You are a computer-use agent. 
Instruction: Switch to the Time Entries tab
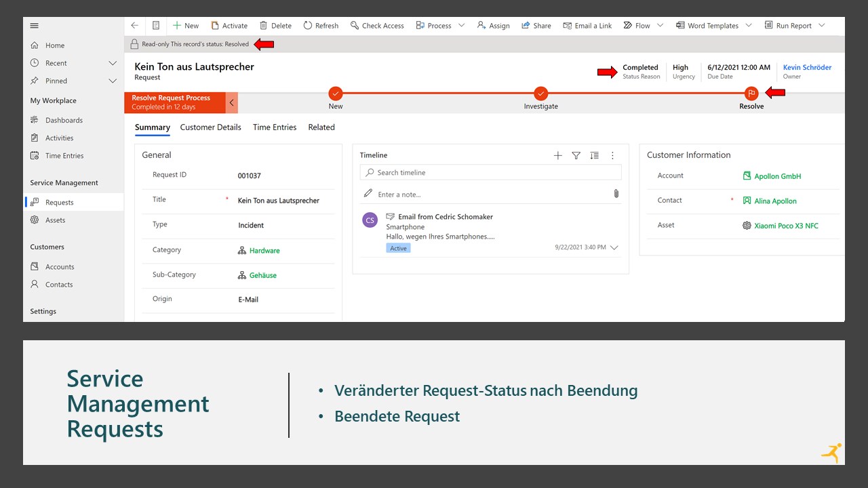[x=275, y=127]
